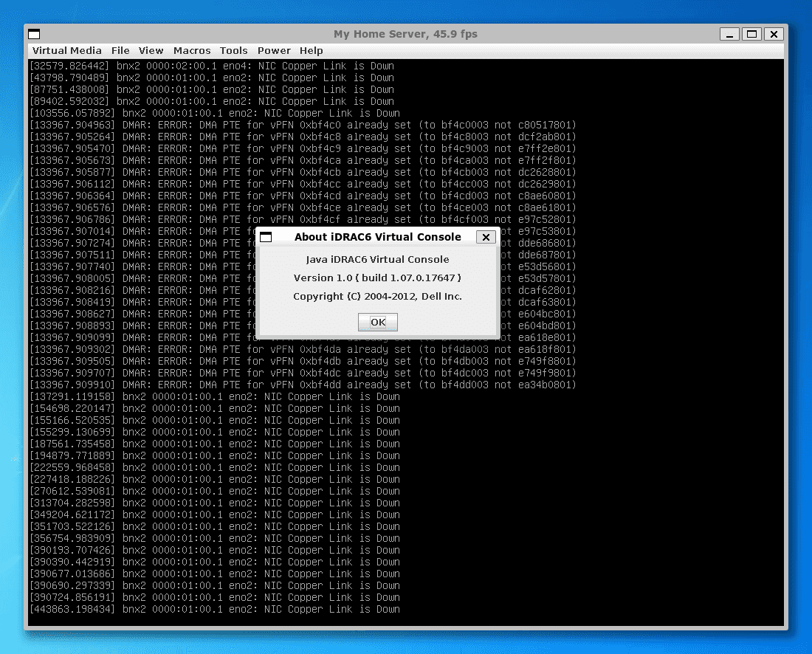Click the last console log line 443863.198434
812x654 pixels.
[214, 609]
